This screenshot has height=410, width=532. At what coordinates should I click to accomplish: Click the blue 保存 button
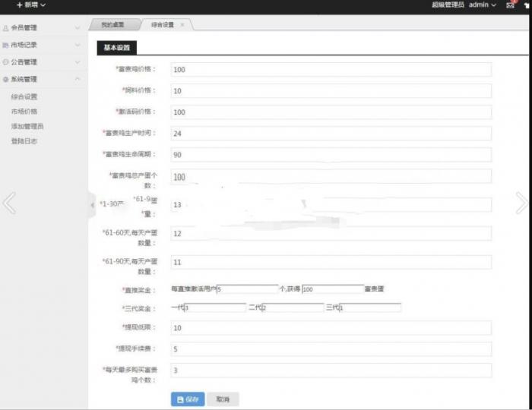click(x=188, y=399)
